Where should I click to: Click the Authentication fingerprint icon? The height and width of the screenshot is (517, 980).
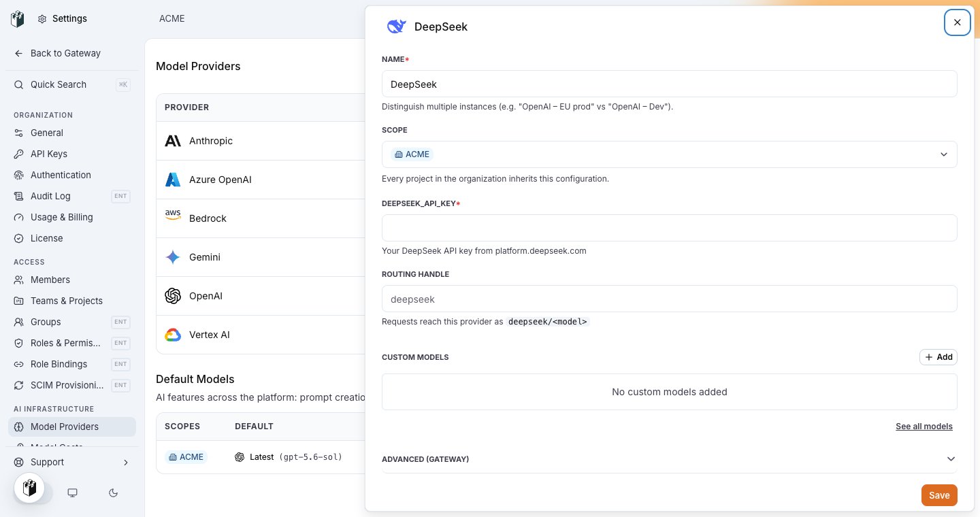click(18, 175)
